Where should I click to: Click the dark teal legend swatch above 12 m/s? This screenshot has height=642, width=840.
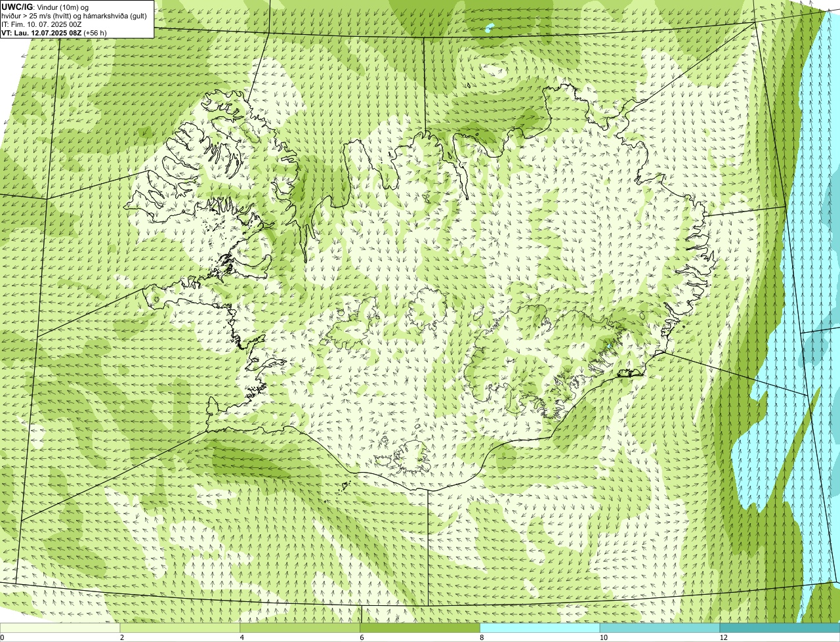tap(780, 628)
